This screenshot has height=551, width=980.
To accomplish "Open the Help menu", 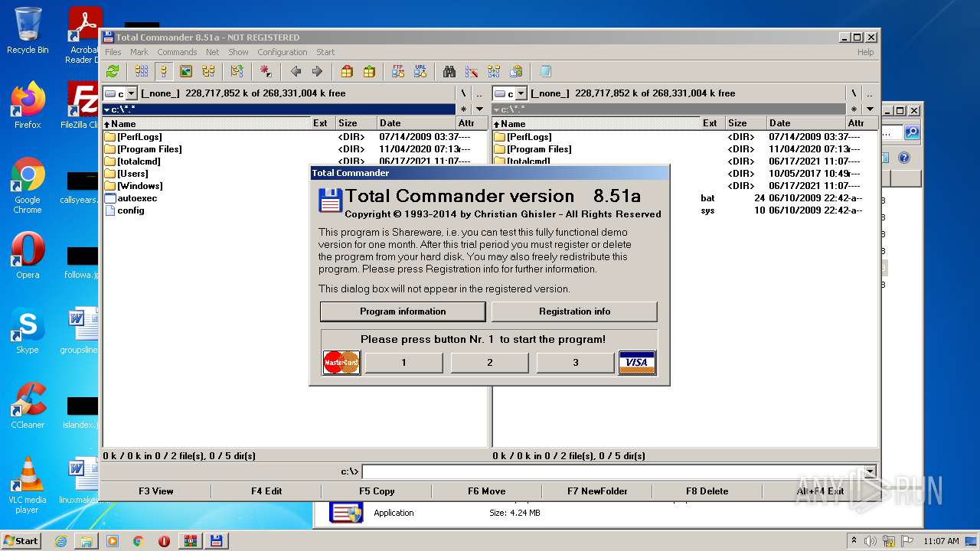I will point(865,52).
